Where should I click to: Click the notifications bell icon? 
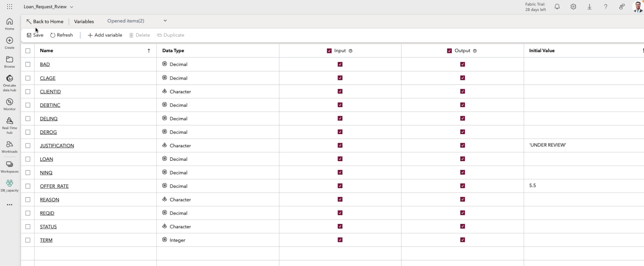(557, 7)
